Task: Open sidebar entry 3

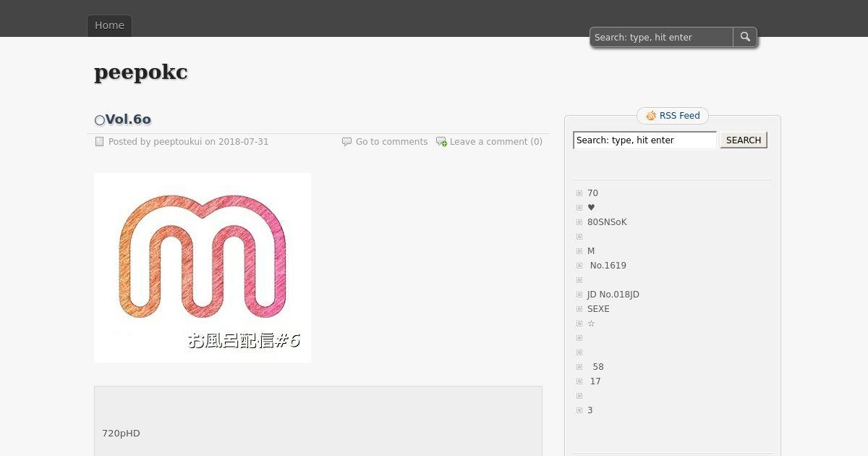Action: 590,410
